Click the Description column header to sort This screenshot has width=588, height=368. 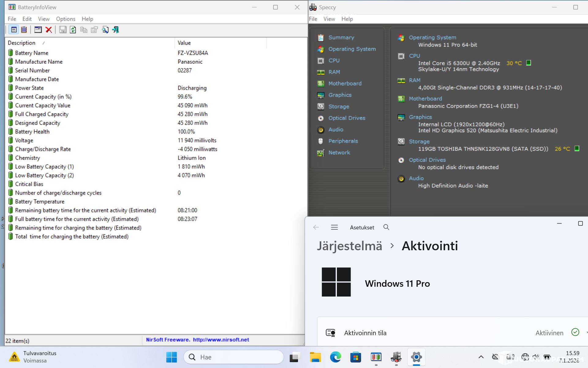click(x=21, y=43)
